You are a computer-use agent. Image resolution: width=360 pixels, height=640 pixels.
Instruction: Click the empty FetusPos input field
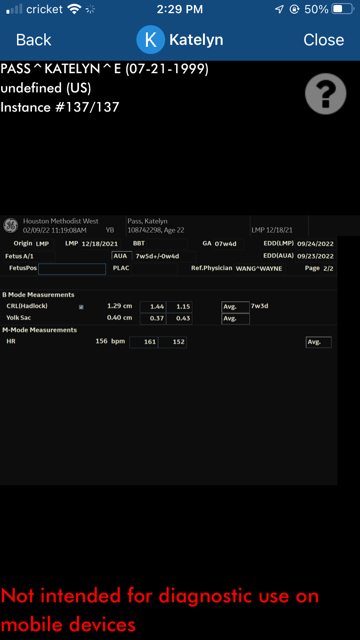[x=72, y=269]
